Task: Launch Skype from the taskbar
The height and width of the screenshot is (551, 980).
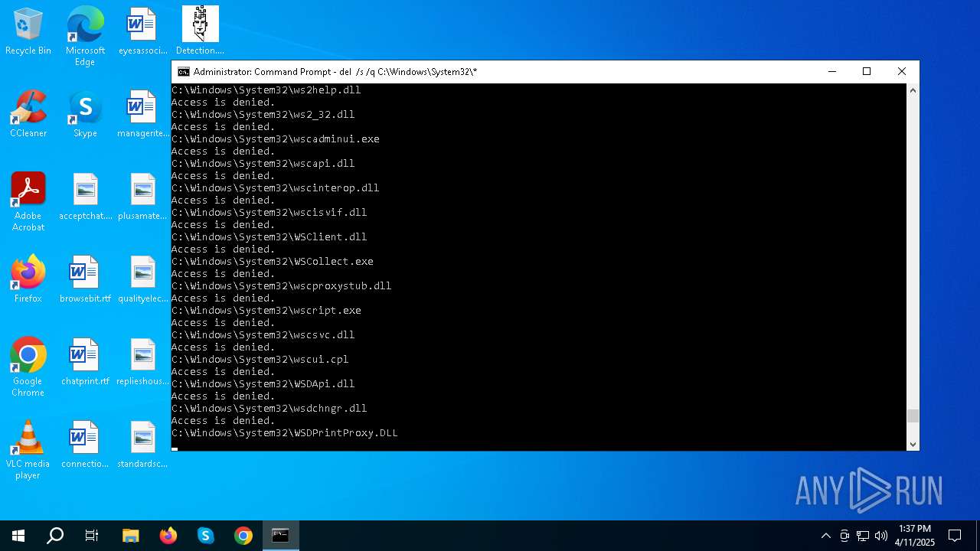Action: point(206,536)
